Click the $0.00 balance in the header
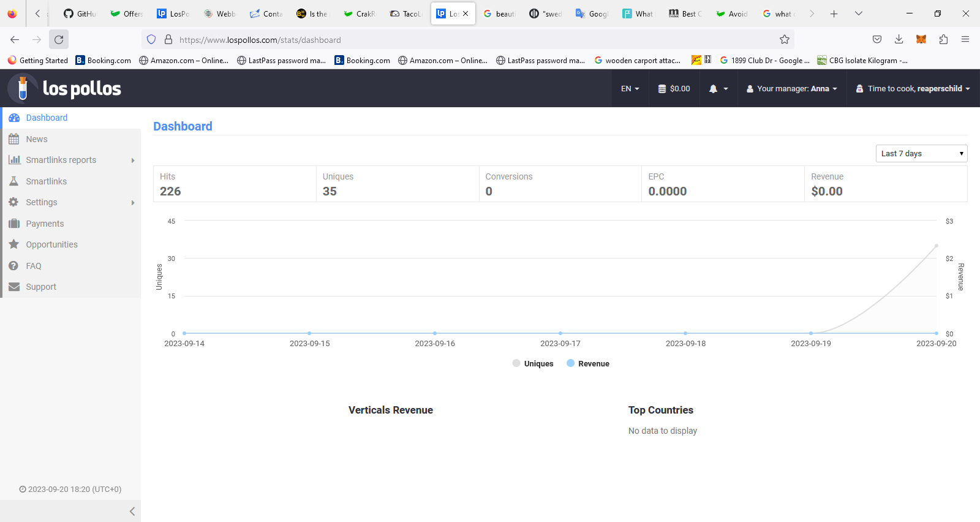This screenshot has width=980, height=522. [674, 88]
